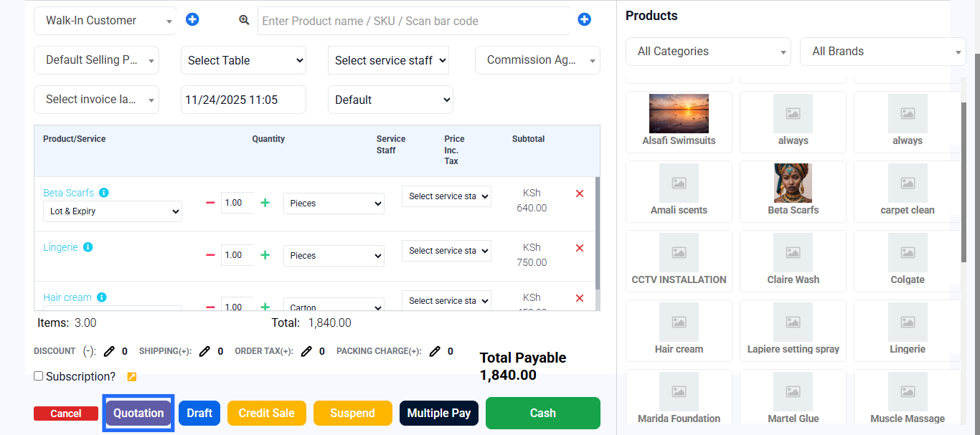Open Lot & Expiry dropdown for Beta Scarfs
This screenshot has height=435, width=980.
(113, 211)
